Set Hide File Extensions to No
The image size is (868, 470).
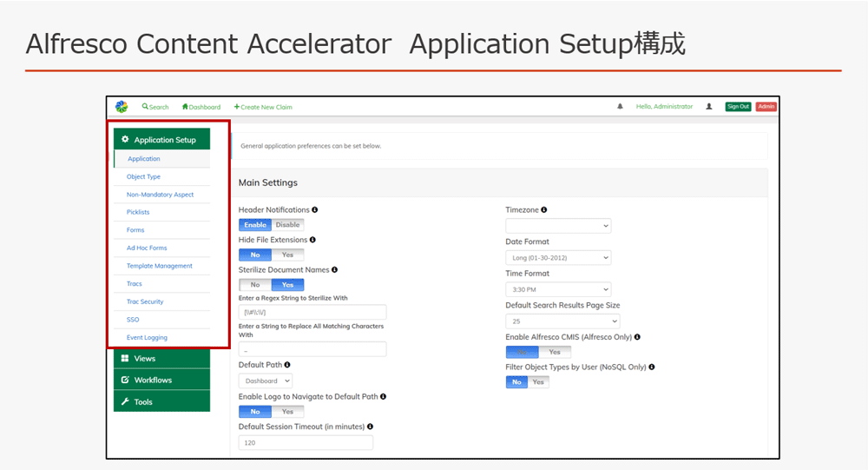click(x=255, y=255)
